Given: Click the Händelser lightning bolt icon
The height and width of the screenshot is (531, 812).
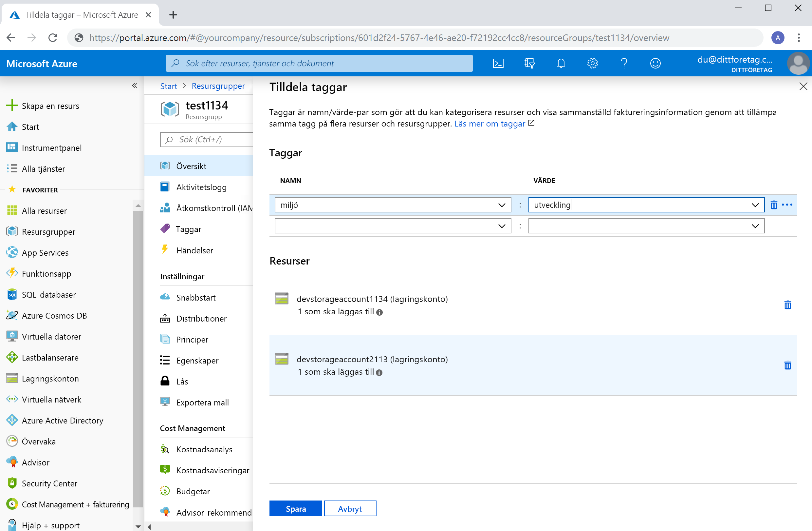Looking at the screenshot, I should [165, 250].
